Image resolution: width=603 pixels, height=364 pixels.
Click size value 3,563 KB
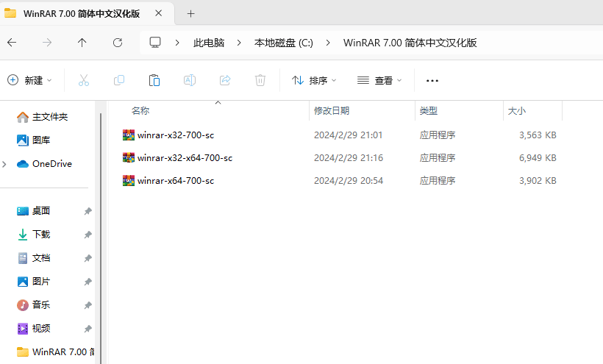click(x=538, y=135)
